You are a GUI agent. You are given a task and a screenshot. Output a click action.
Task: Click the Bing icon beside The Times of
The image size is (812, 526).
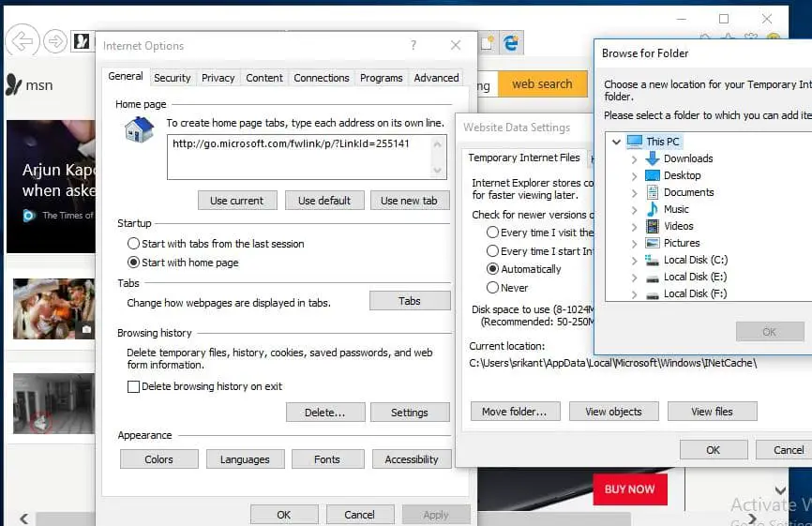point(29,216)
